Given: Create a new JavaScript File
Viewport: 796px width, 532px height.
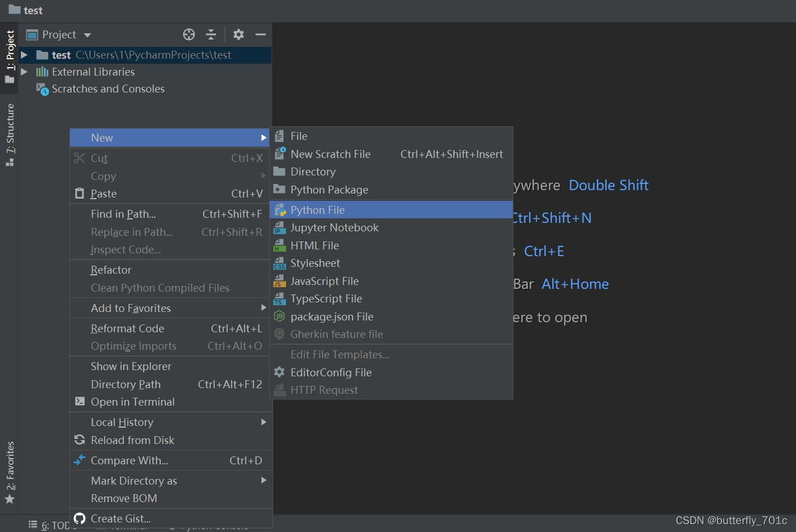Looking at the screenshot, I should (x=391, y=281).
